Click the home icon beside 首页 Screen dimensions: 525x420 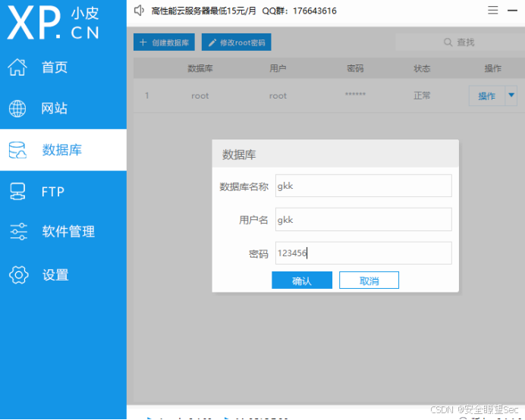coord(17,67)
